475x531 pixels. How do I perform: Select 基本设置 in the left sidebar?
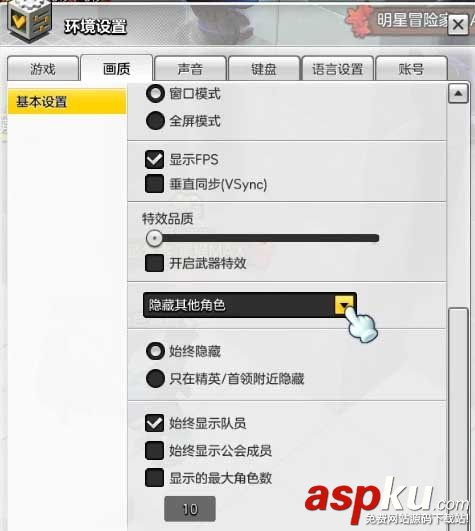(67, 101)
